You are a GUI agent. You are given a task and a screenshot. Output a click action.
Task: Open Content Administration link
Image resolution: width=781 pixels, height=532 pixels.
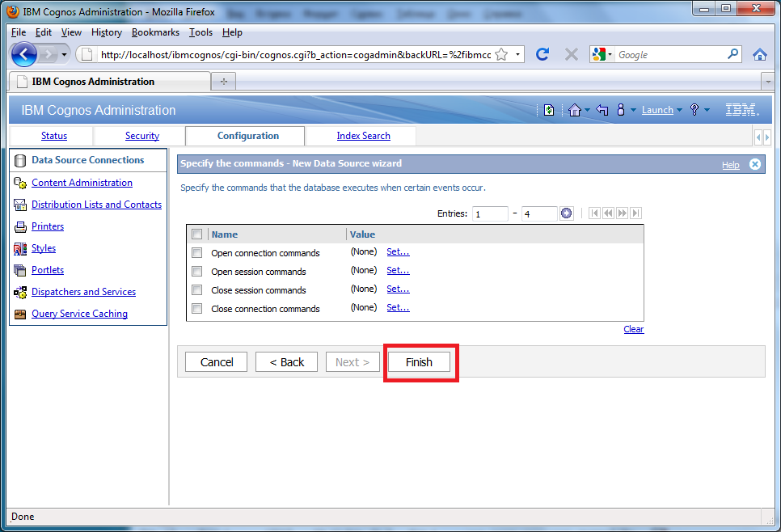(82, 183)
